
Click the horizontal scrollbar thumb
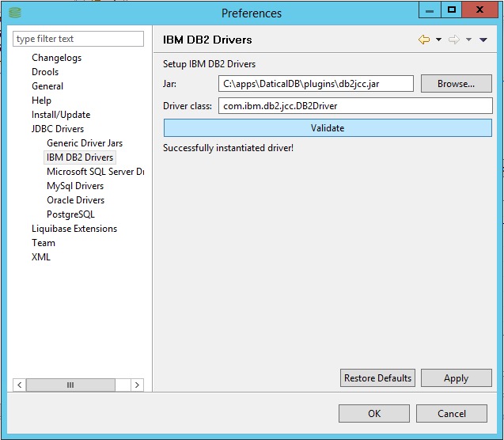coord(70,385)
